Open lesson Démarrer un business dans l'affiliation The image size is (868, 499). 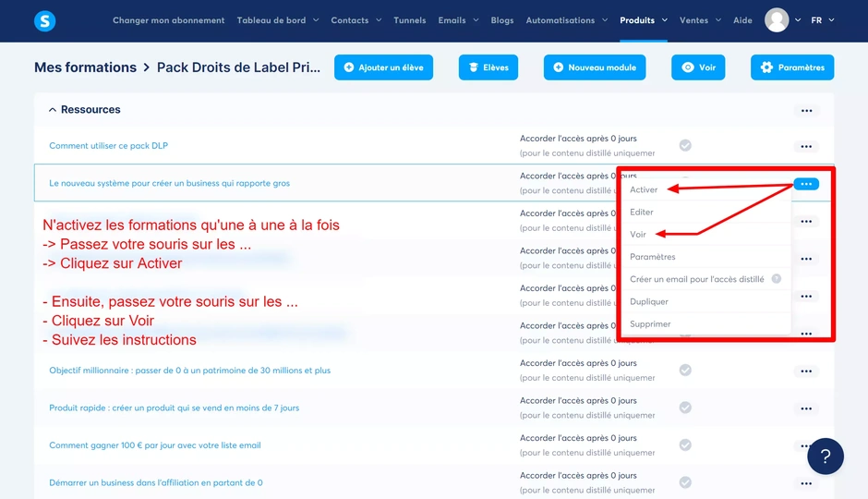156,483
